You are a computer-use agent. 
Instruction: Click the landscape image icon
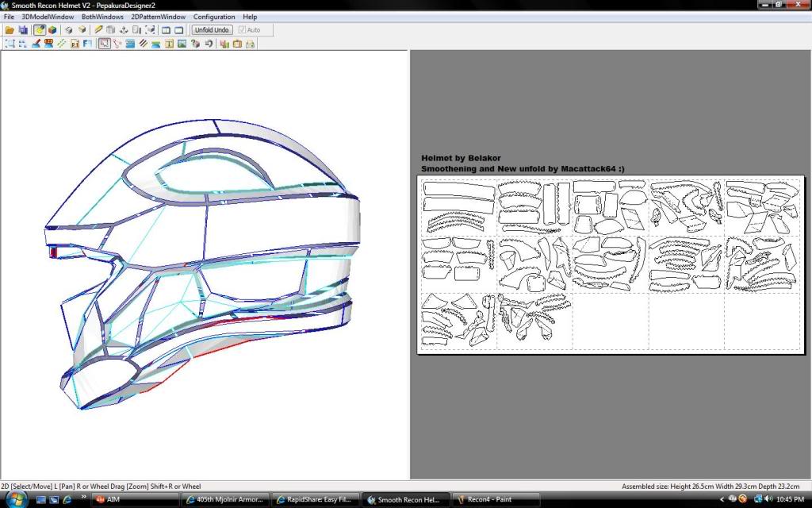pos(182,44)
